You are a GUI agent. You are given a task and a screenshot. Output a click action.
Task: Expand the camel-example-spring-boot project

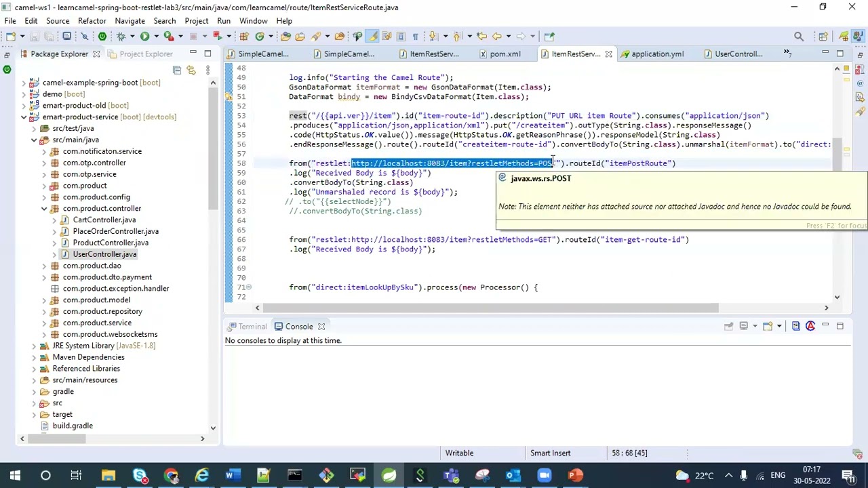24,83
